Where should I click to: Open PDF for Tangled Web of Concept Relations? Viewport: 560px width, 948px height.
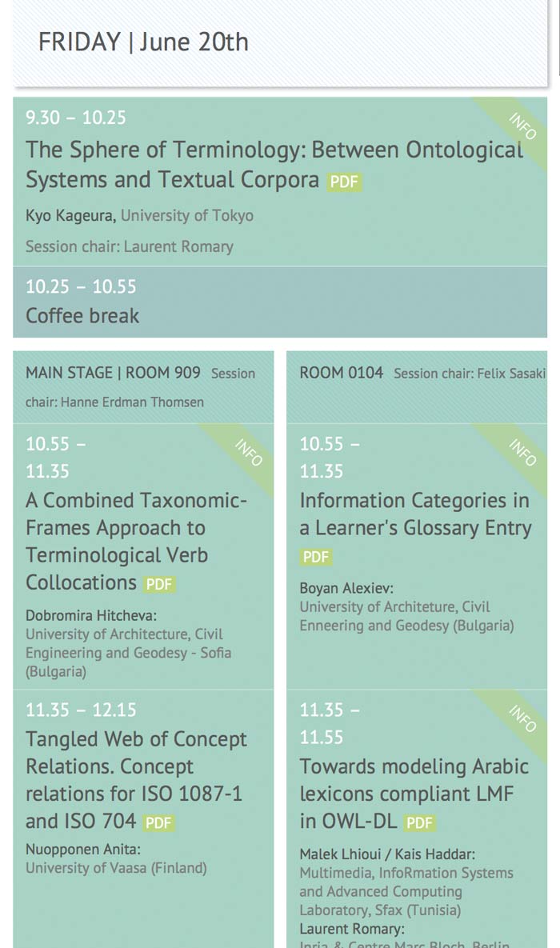pos(158,822)
